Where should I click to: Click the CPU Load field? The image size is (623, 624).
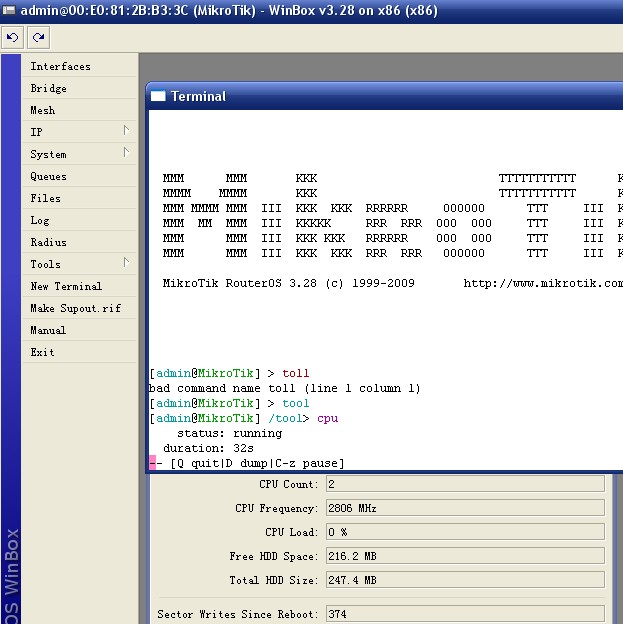click(x=465, y=532)
